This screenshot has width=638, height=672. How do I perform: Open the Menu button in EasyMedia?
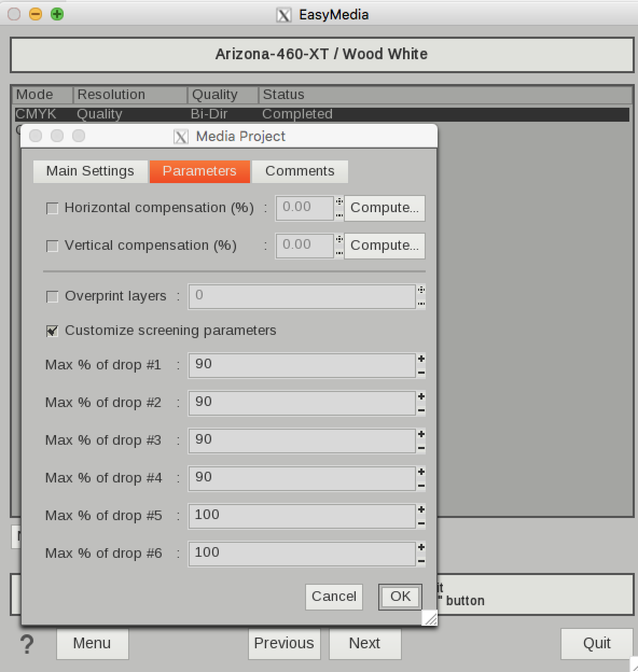coord(92,643)
